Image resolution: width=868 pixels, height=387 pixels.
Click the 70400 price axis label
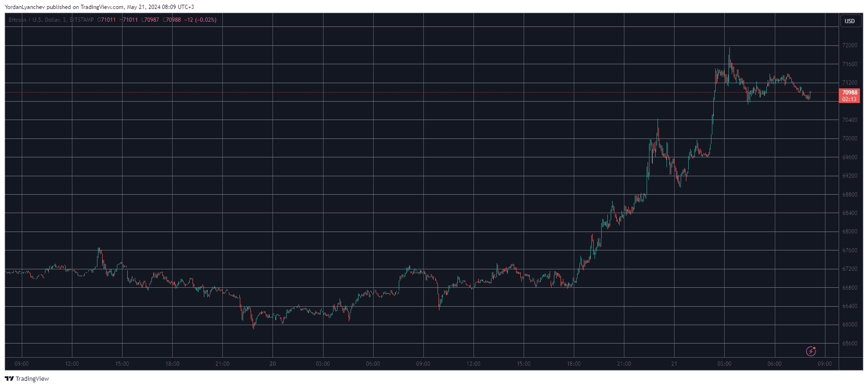(x=850, y=120)
